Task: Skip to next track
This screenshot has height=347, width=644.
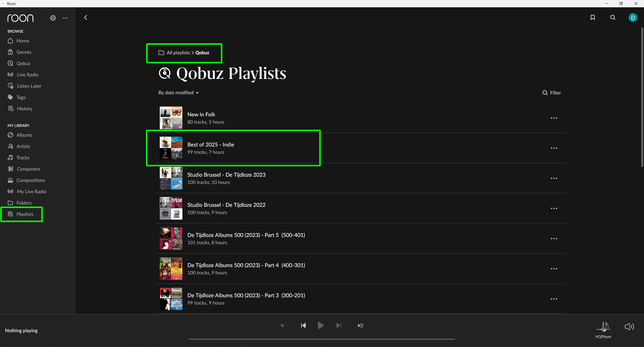Action: [x=339, y=326]
